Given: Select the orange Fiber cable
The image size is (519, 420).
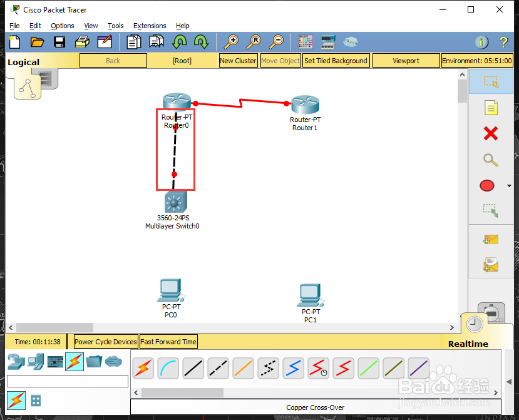Looking at the screenshot, I should 244,368.
